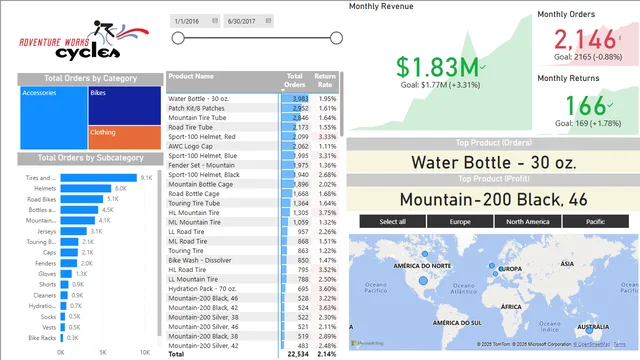Click the 166 monthly returns KPI
640x360 pixels.
pos(586,106)
